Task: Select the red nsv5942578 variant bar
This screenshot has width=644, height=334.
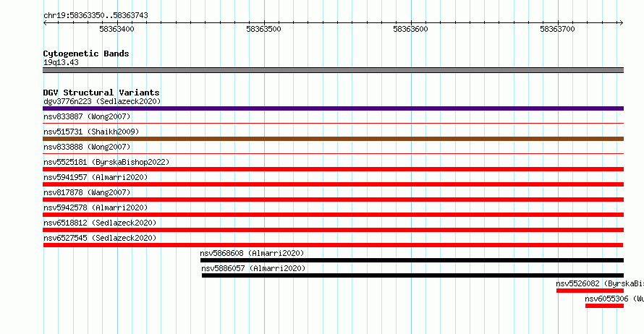Action: click(333, 215)
